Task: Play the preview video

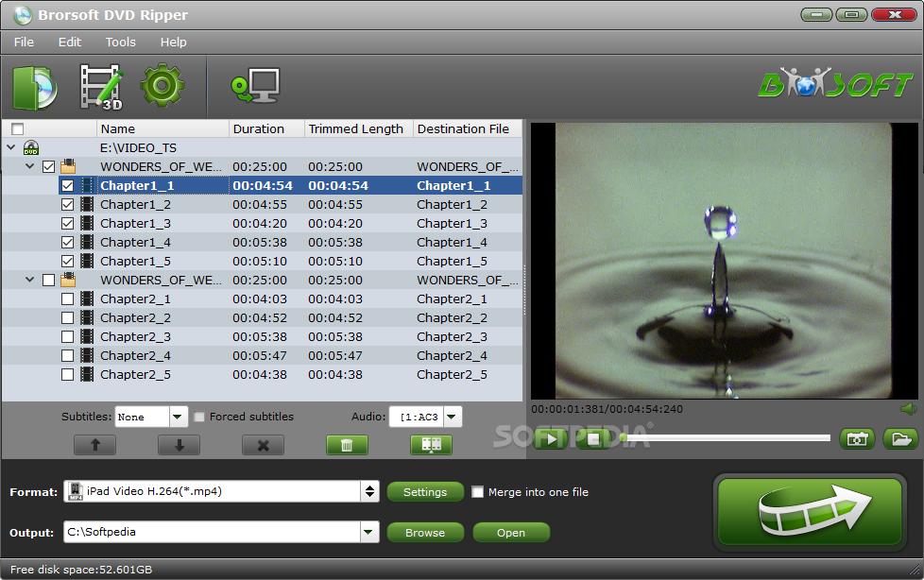Action: click(551, 439)
